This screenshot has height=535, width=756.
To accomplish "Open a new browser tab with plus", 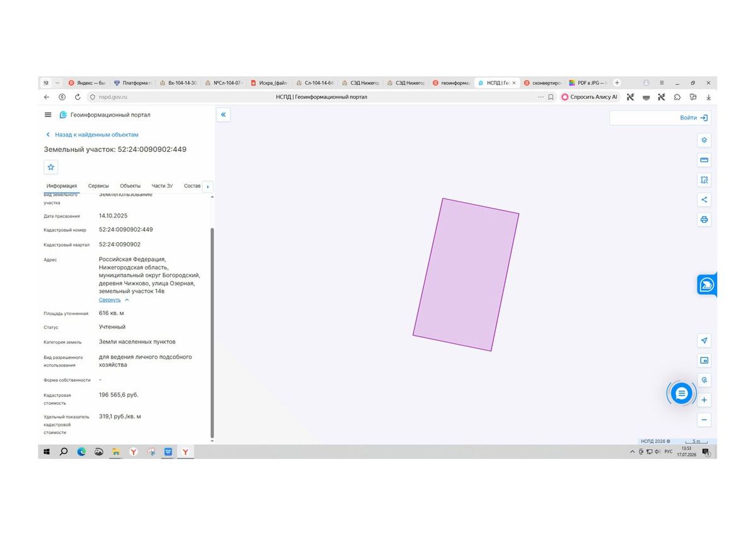I will pos(617,83).
